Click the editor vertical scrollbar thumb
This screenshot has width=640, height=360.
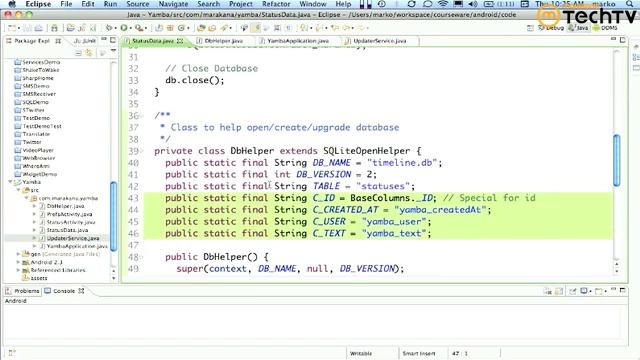[616, 160]
